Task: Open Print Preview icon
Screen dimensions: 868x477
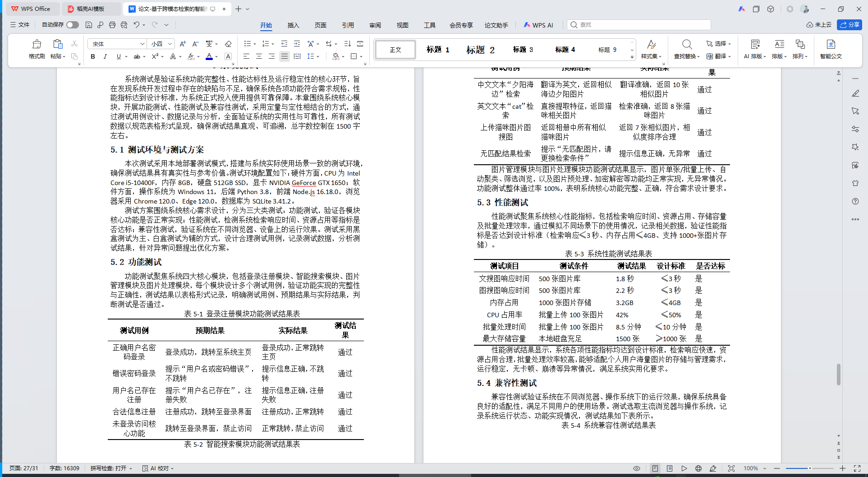Action: (x=124, y=25)
